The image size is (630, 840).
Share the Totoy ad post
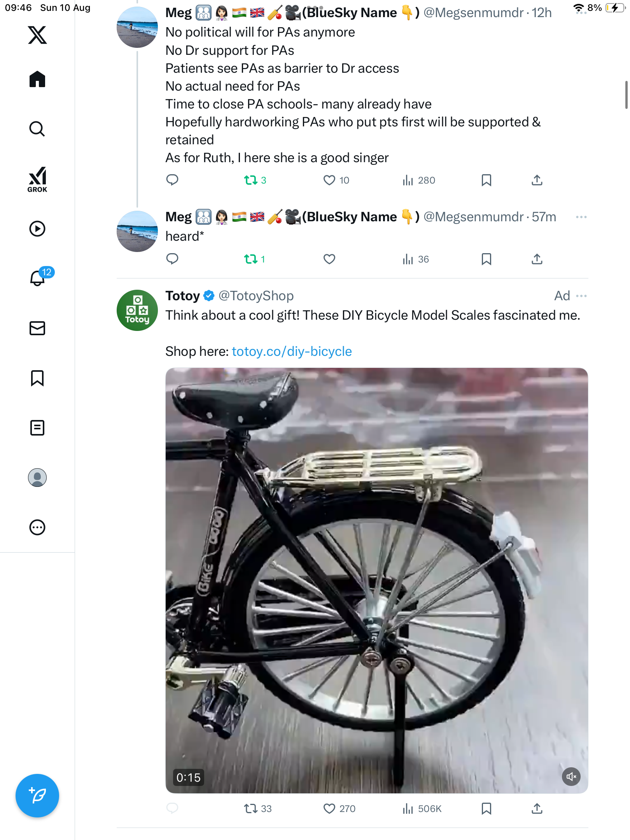[537, 809]
